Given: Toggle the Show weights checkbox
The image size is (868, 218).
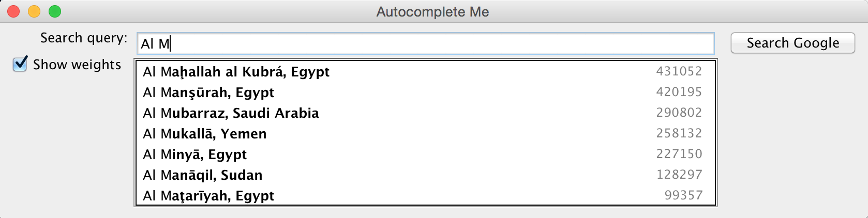Looking at the screenshot, I should pos(20,65).
